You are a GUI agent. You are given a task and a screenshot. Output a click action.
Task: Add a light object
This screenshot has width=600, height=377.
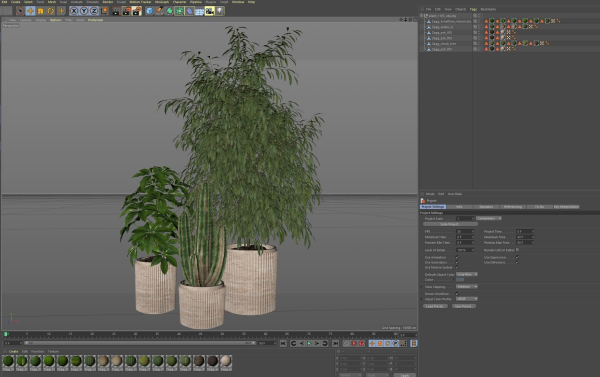tap(220, 11)
